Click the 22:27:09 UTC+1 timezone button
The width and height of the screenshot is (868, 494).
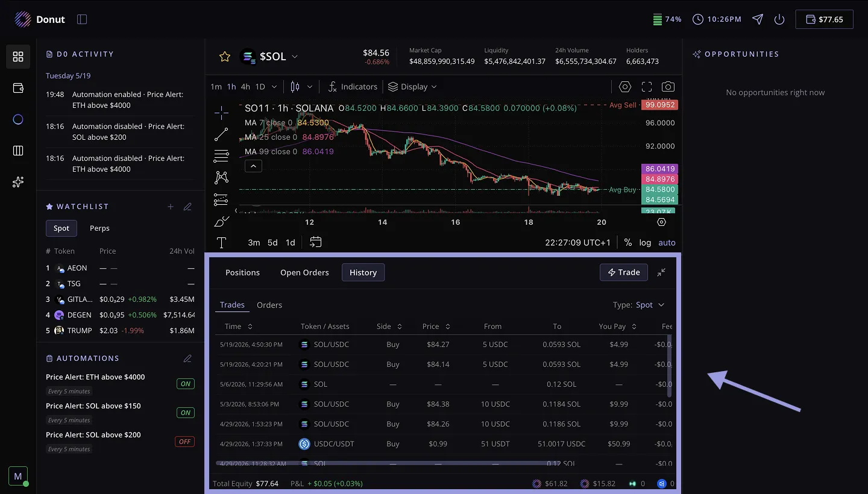click(x=577, y=242)
